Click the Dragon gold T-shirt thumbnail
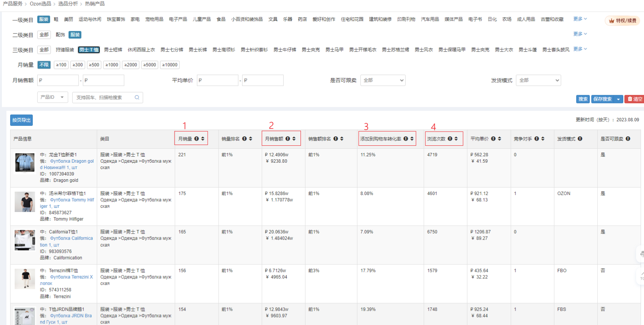This screenshot has width=644, height=325. (x=25, y=163)
